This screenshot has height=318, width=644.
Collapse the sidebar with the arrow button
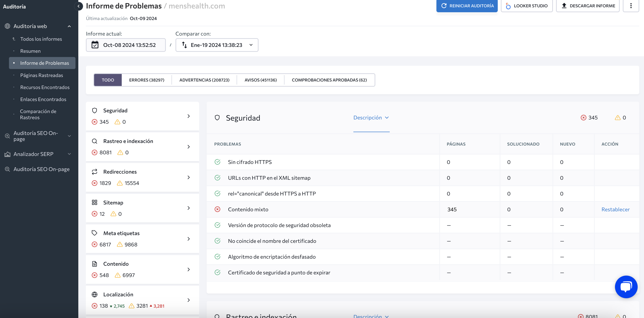click(79, 6)
